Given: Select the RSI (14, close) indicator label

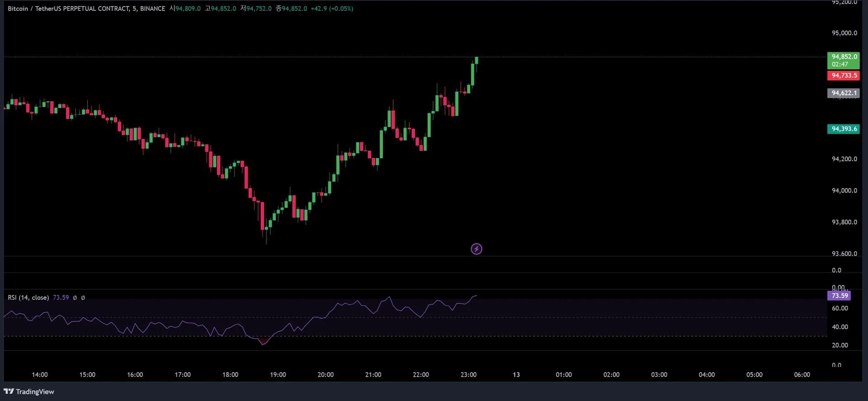Looking at the screenshot, I should (28, 298).
